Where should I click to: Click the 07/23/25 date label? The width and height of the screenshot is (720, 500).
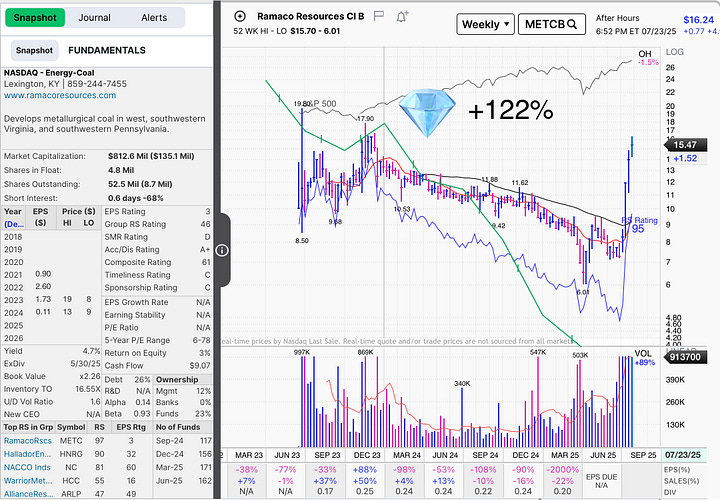click(682, 455)
